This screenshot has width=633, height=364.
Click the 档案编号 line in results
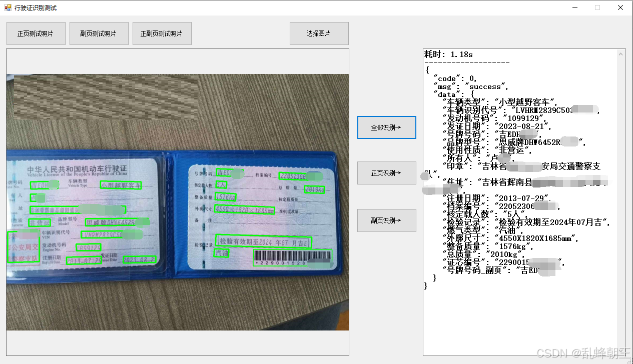[501, 206]
